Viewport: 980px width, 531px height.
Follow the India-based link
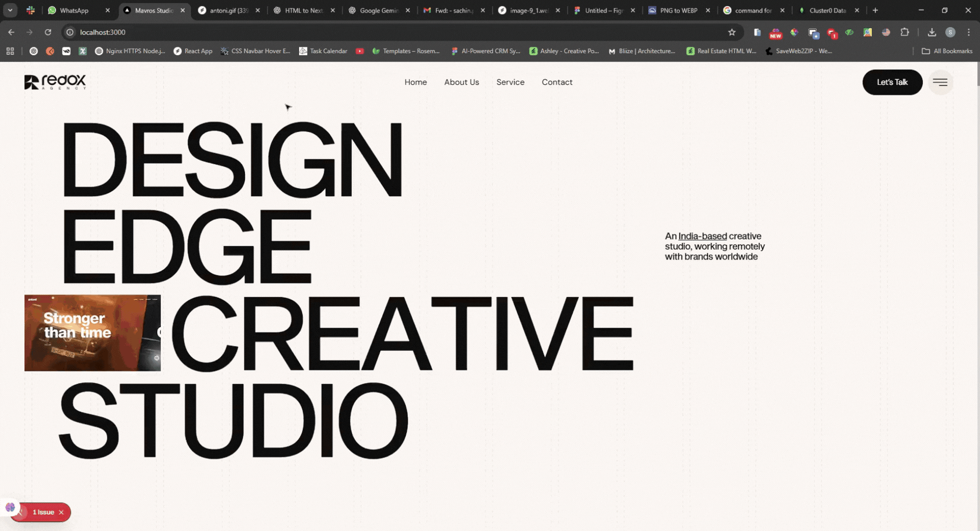click(x=702, y=236)
